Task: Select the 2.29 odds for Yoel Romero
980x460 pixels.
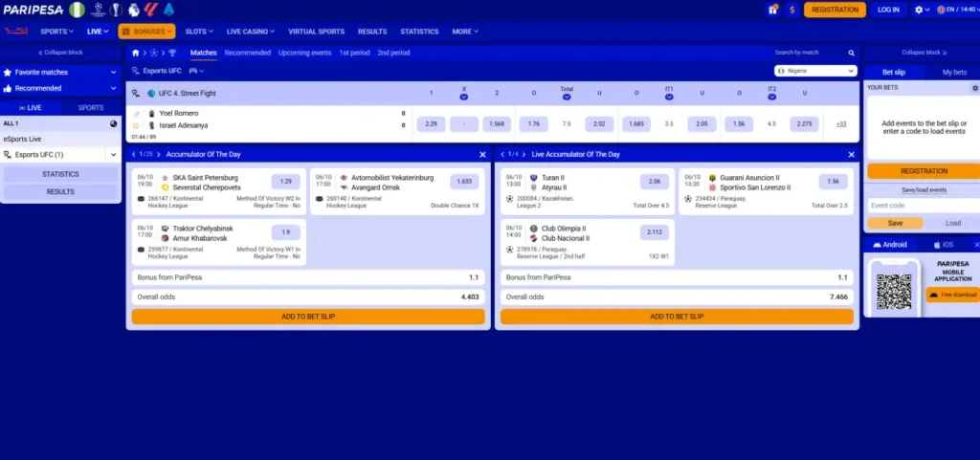Action: pos(432,124)
